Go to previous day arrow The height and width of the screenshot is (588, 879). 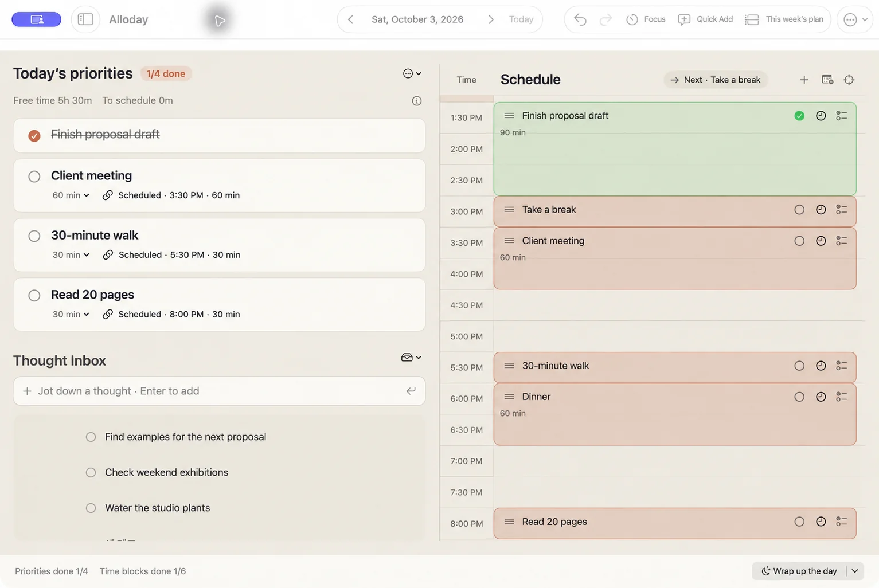click(350, 19)
